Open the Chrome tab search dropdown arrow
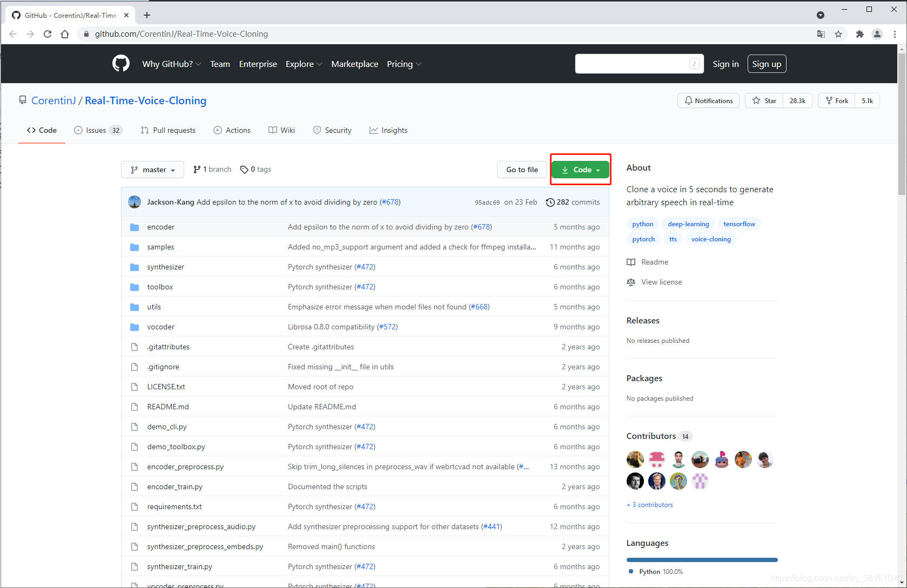This screenshot has height=588, width=907. click(x=821, y=15)
